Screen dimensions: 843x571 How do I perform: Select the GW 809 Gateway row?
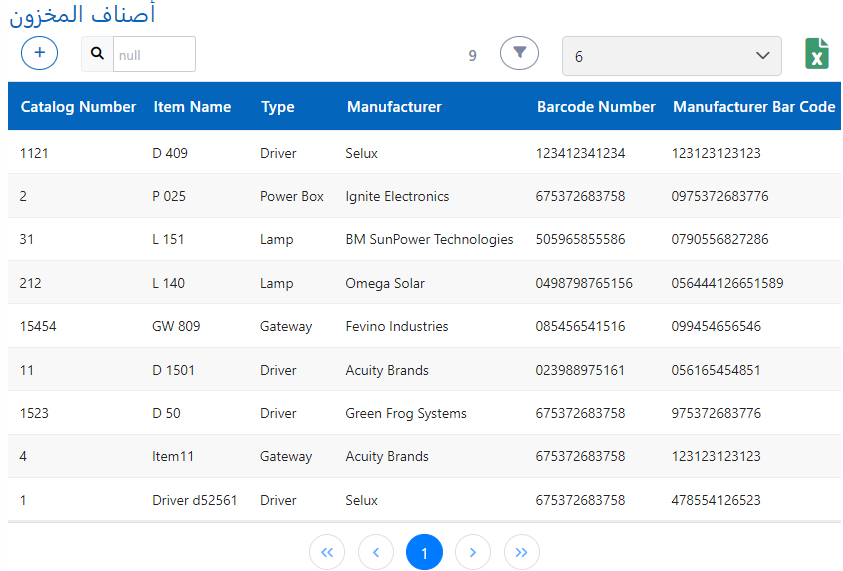(x=176, y=326)
